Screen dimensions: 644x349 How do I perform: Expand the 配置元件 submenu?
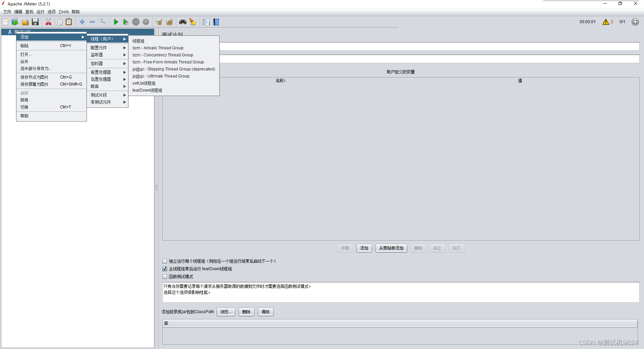point(108,48)
